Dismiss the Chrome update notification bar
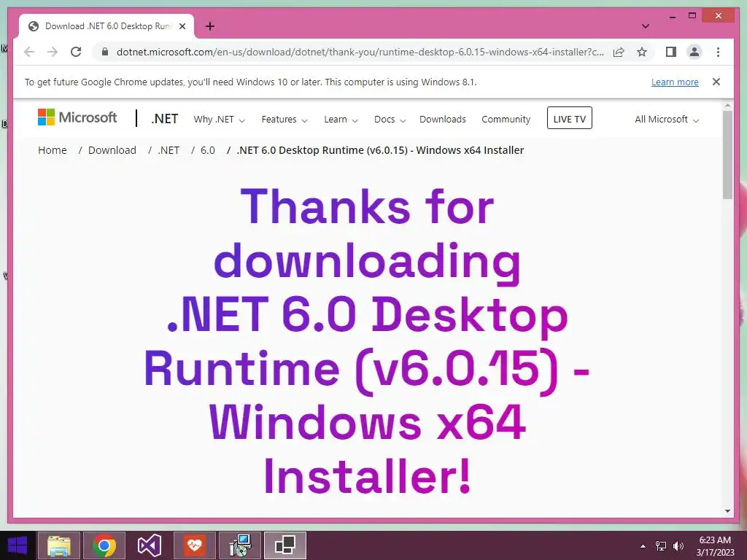The height and width of the screenshot is (560, 747). coord(716,82)
